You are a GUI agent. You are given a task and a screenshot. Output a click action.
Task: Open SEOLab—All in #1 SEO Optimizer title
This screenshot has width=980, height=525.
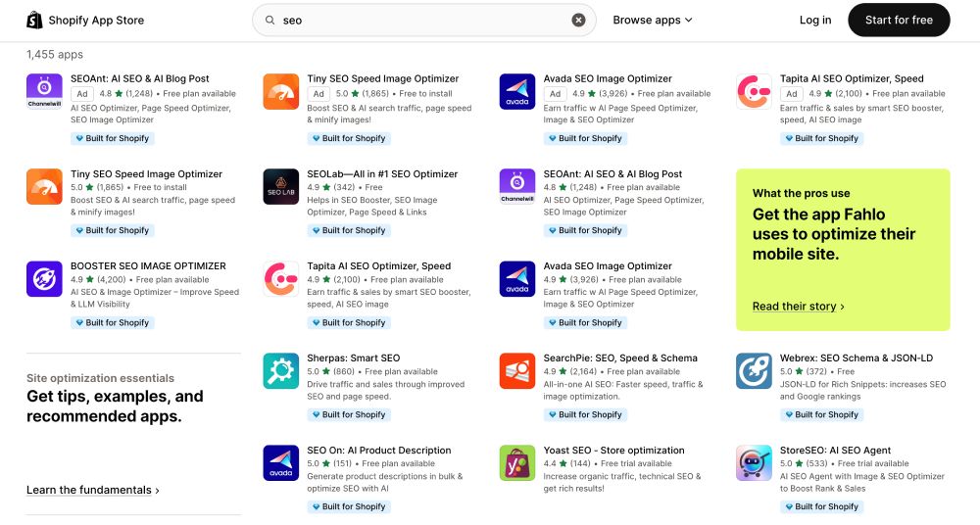click(382, 173)
